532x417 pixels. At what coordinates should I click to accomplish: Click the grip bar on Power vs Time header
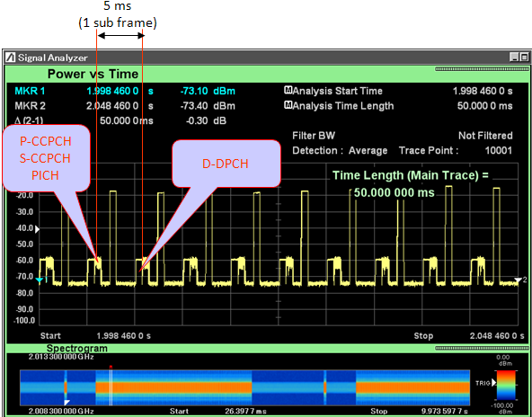pyautogui.click(x=482, y=69)
